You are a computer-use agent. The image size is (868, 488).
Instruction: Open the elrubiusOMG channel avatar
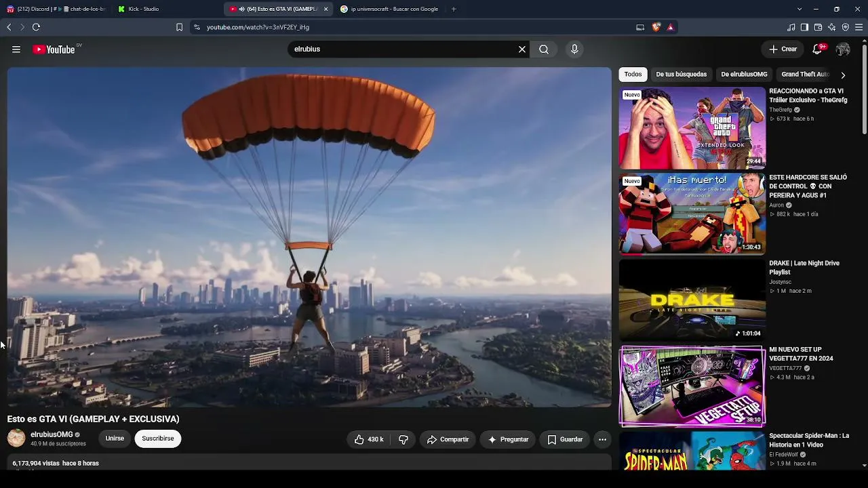[16, 439]
